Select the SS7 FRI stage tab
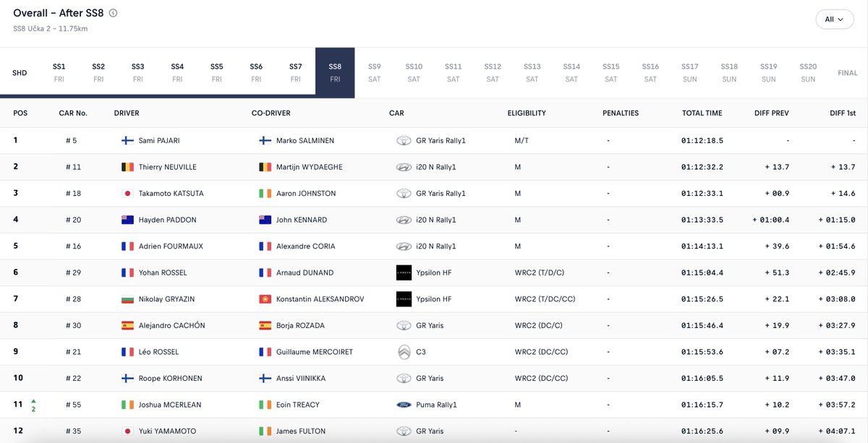This screenshot has height=443, width=868. (x=296, y=73)
